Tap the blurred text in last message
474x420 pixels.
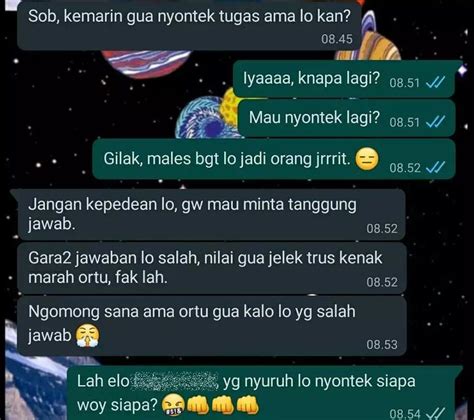(175, 381)
